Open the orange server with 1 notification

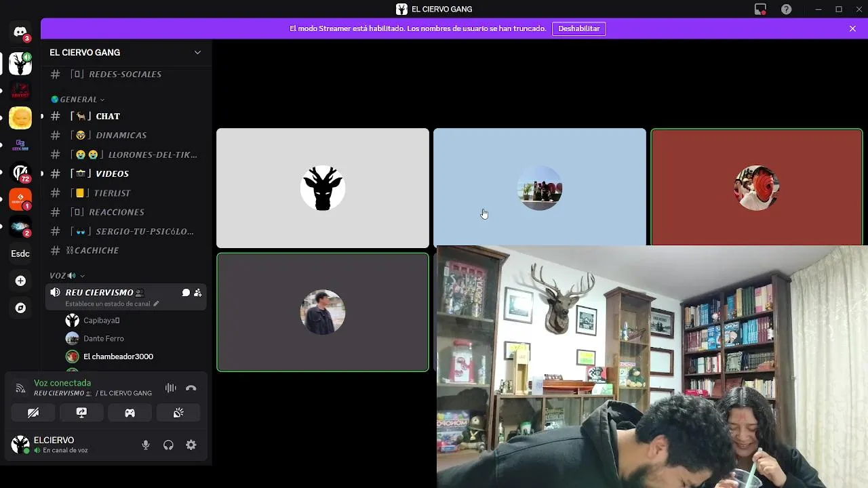20,199
